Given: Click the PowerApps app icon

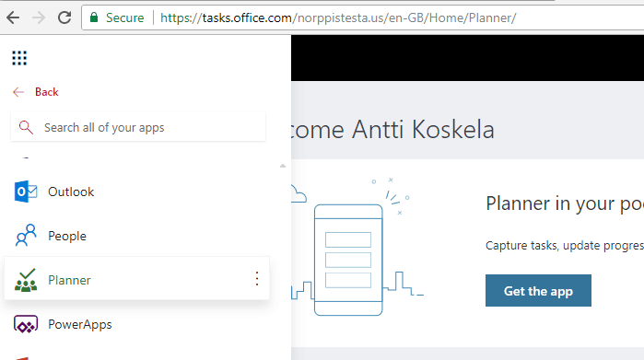Looking at the screenshot, I should pos(26,324).
